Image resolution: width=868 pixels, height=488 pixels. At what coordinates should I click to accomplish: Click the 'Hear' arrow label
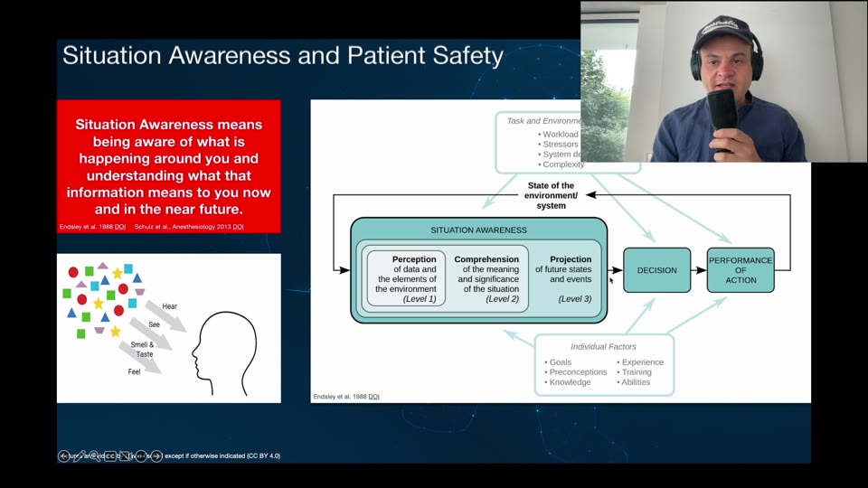click(x=169, y=306)
